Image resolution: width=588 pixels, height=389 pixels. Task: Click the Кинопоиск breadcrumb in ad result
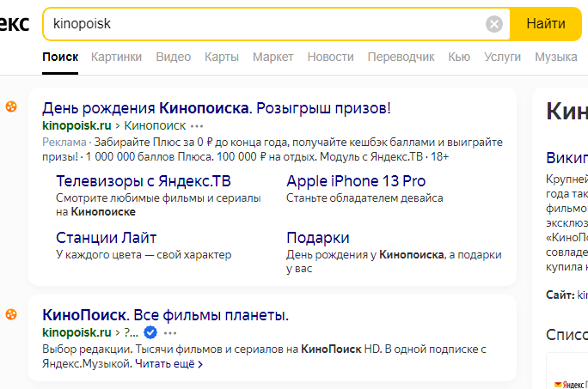point(155,125)
